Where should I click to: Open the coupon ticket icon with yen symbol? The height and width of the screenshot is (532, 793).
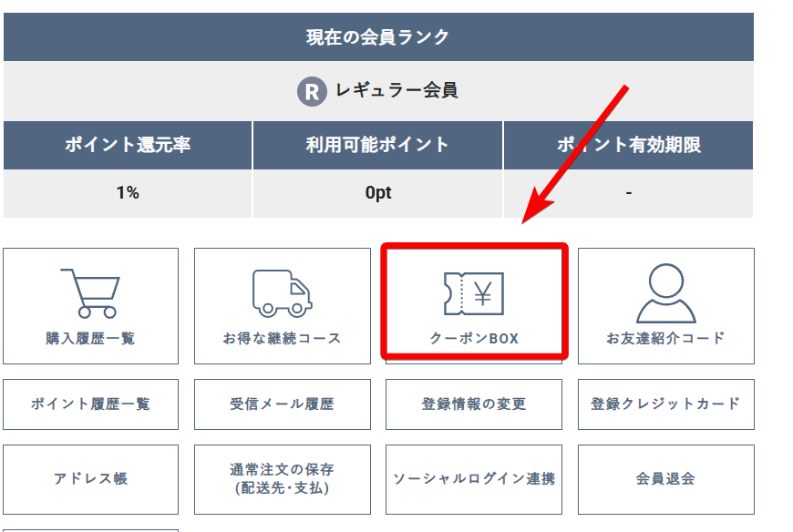point(474,292)
